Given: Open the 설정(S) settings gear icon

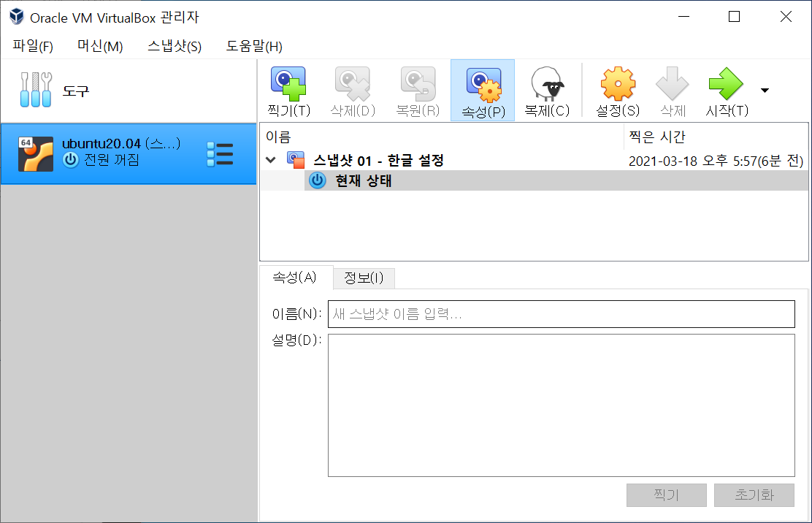Looking at the screenshot, I should (618, 84).
